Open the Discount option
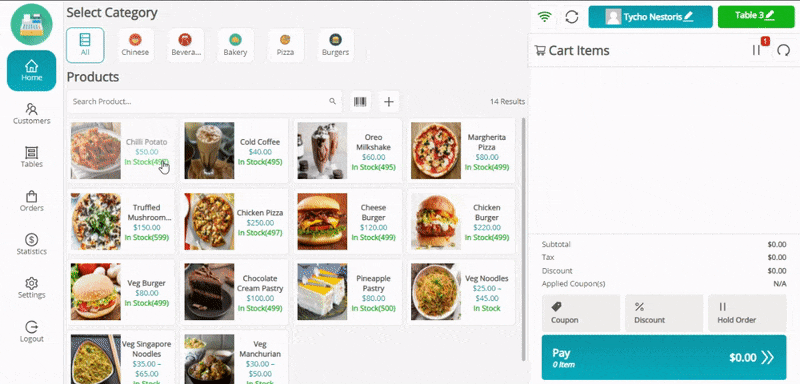800x384 pixels. click(664, 313)
